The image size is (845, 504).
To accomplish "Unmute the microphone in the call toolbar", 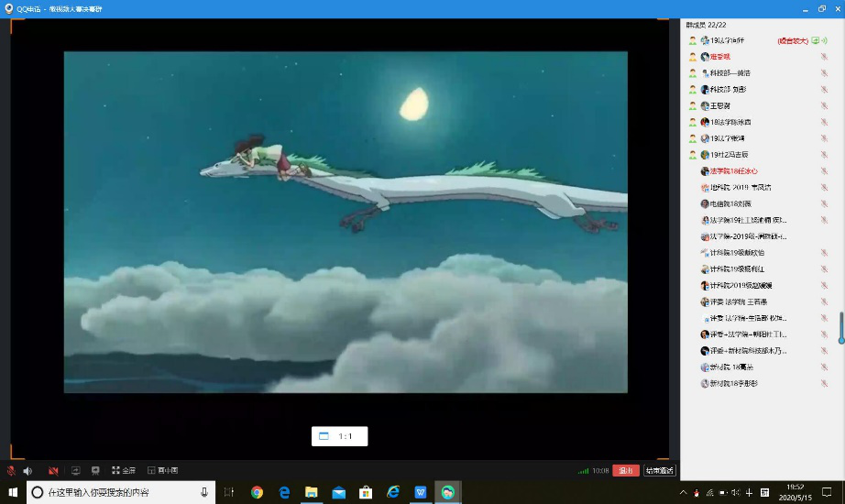I will 11,471.
